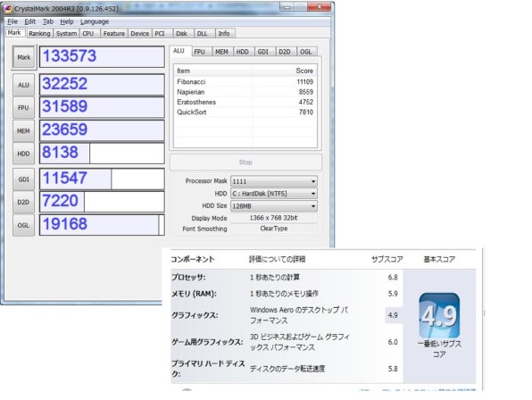
Task: Click the large 4.9 base score badge
Action: [439, 316]
